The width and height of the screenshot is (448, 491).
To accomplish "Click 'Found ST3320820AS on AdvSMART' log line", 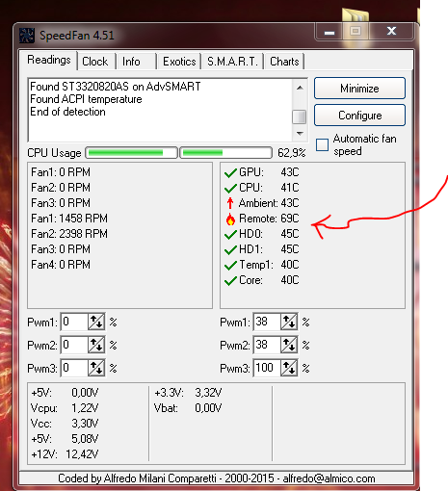I will click(116, 87).
